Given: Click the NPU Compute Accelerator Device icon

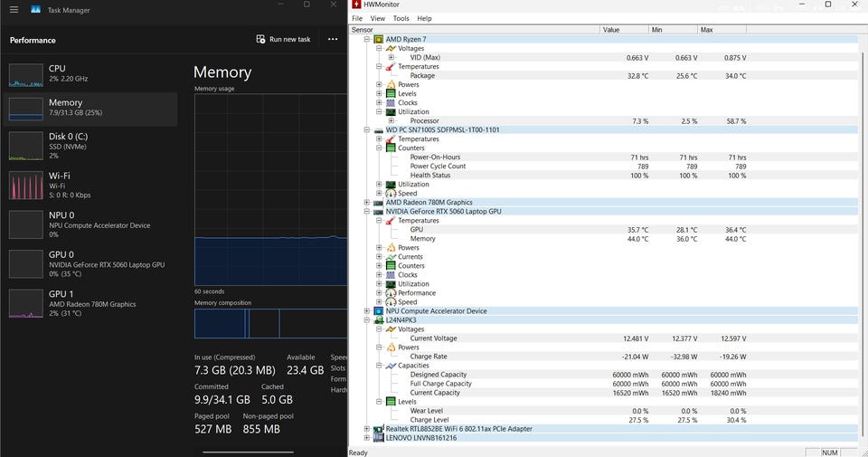Looking at the screenshot, I should coord(379,311).
